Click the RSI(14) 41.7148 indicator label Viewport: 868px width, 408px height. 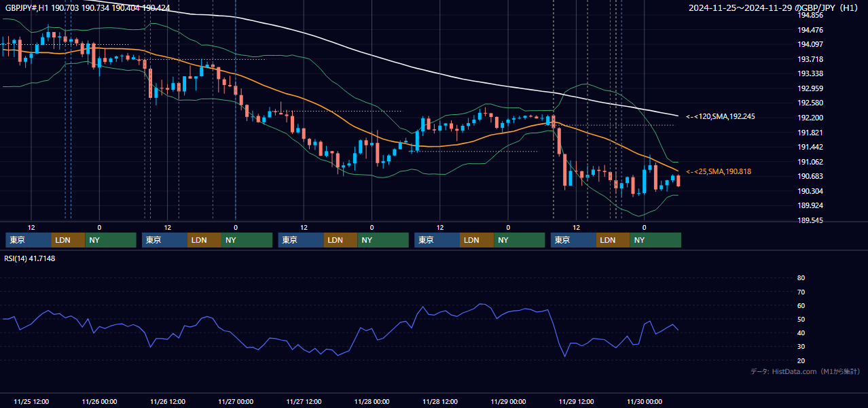click(x=30, y=258)
